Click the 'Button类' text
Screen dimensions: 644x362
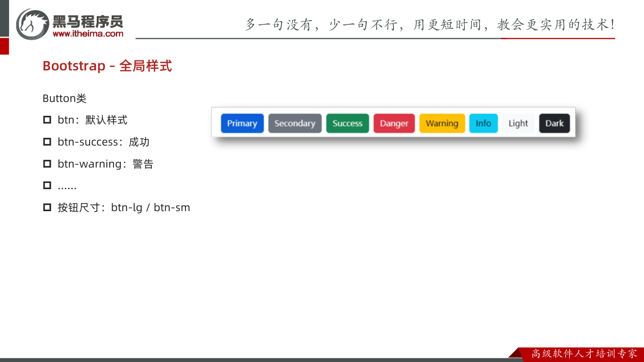[x=65, y=98]
